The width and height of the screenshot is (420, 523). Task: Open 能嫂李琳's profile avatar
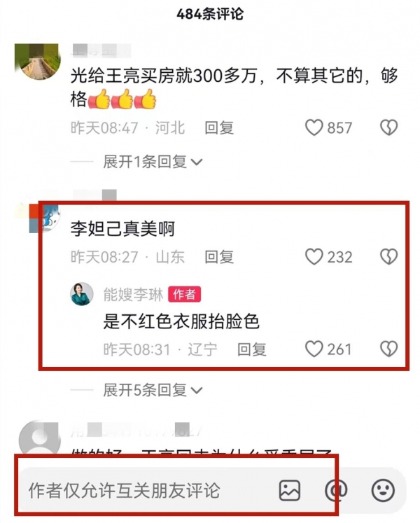point(82,294)
